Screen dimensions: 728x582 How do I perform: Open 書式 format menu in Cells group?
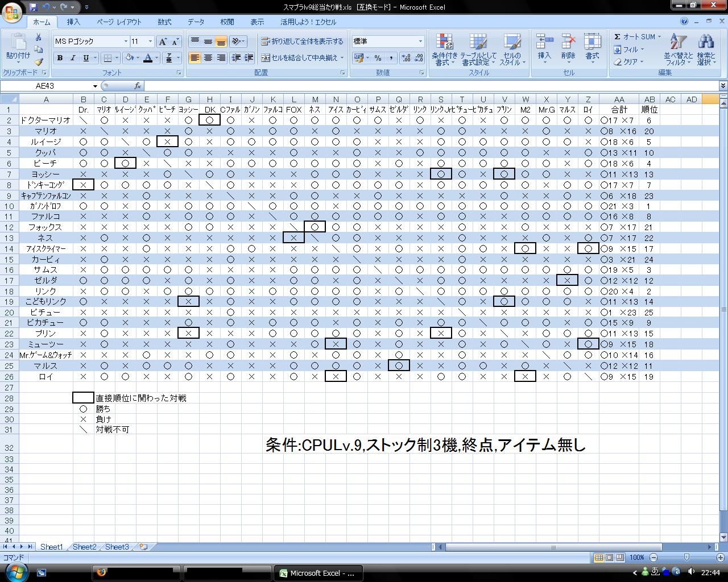[592, 48]
